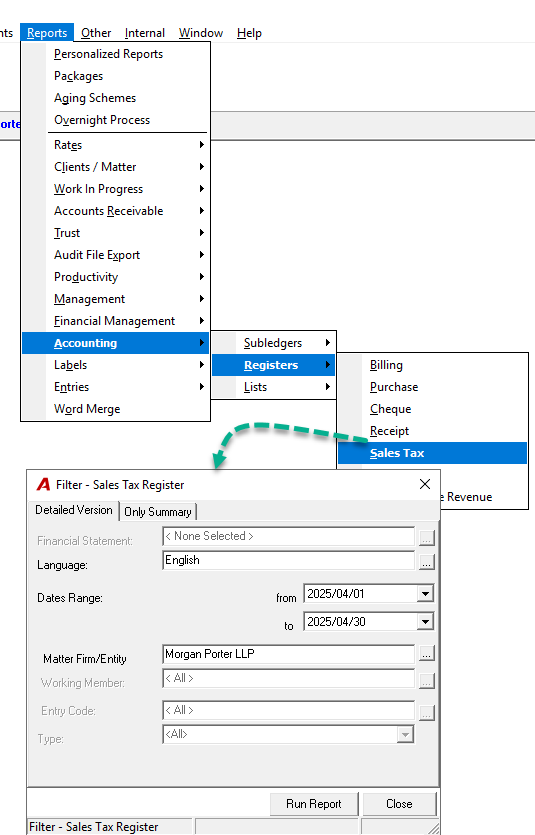Viewport: 535px width, 835px height.
Task: Expand Accounts Receivable submenu
Action: coord(116,211)
